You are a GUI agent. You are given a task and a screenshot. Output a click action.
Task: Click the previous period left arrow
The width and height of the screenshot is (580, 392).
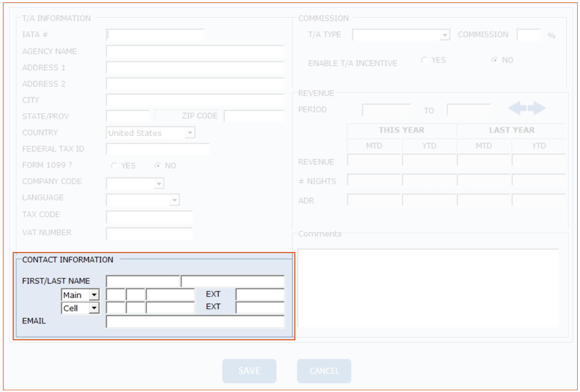click(517, 108)
